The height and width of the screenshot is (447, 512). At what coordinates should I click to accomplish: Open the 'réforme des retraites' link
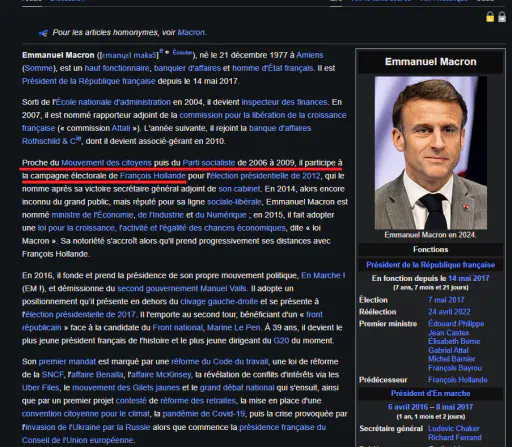click(x=198, y=400)
